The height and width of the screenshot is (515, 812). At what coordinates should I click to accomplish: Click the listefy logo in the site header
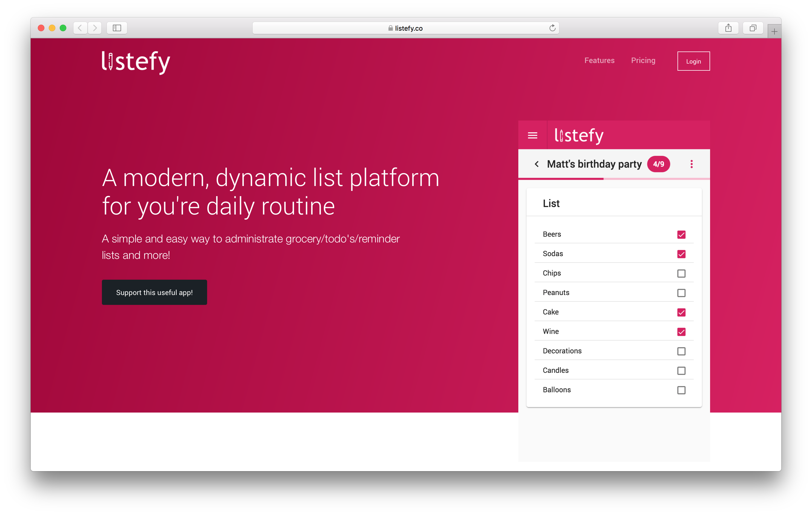click(x=136, y=61)
